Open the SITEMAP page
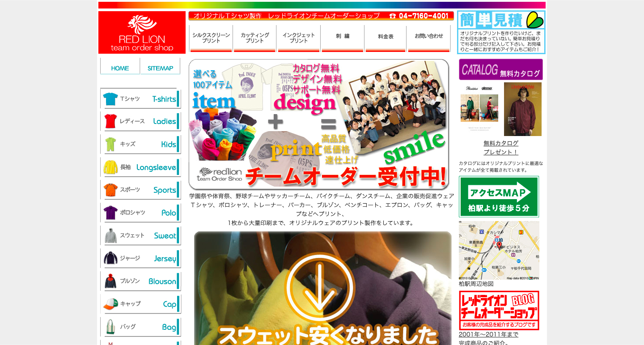This screenshot has width=644, height=345. coord(160,68)
